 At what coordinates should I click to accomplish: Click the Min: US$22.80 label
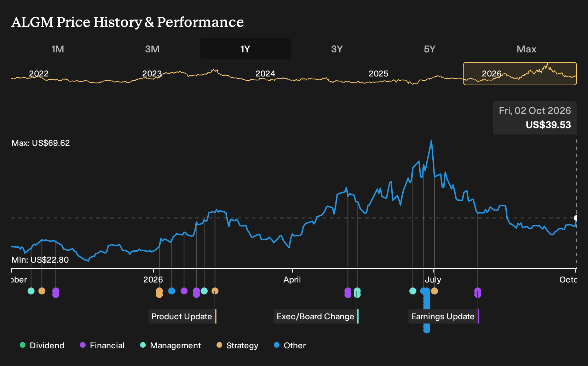tap(40, 260)
